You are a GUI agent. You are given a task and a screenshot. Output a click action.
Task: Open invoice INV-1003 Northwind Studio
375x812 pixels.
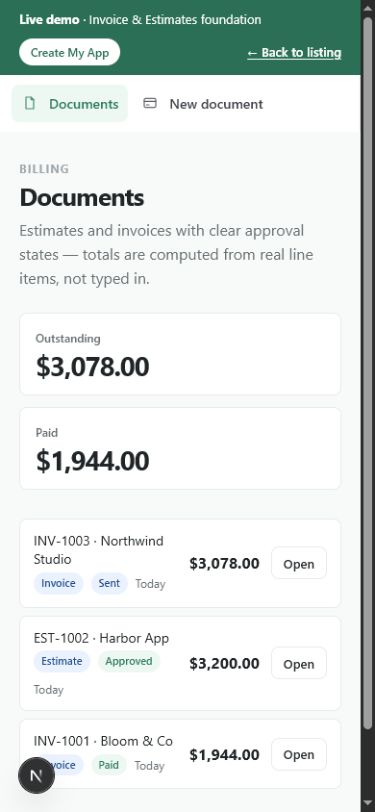pos(299,563)
